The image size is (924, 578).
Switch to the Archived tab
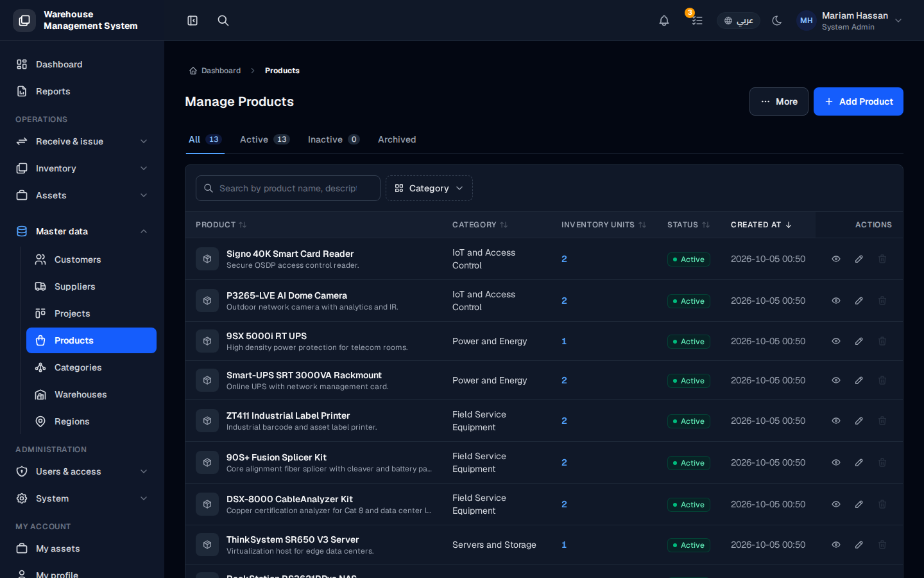[397, 139]
